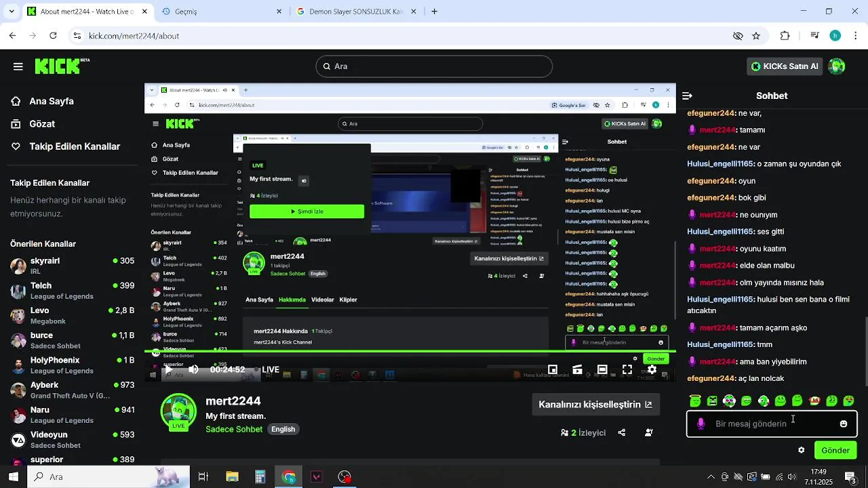Enter fullscreen on the video player

tap(627, 369)
